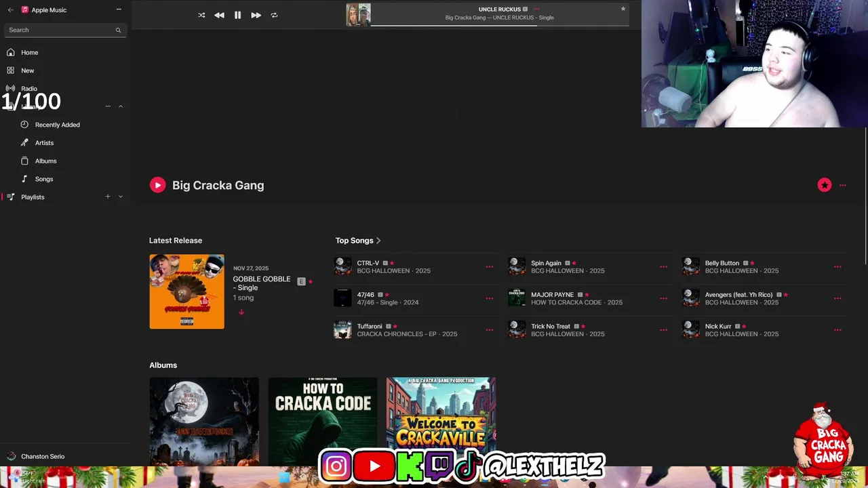Open more options for MAJOR PAYNE
Screen dimensions: 868x488
pyautogui.click(x=663, y=298)
